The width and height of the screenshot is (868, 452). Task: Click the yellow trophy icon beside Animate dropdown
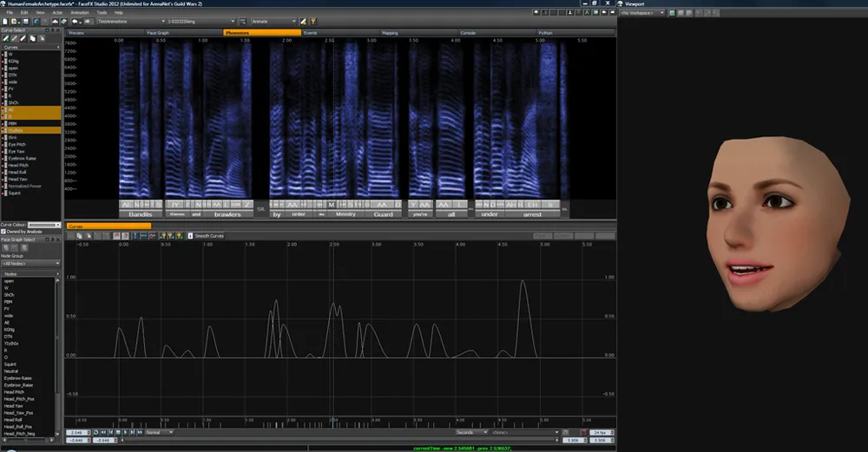(313, 21)
